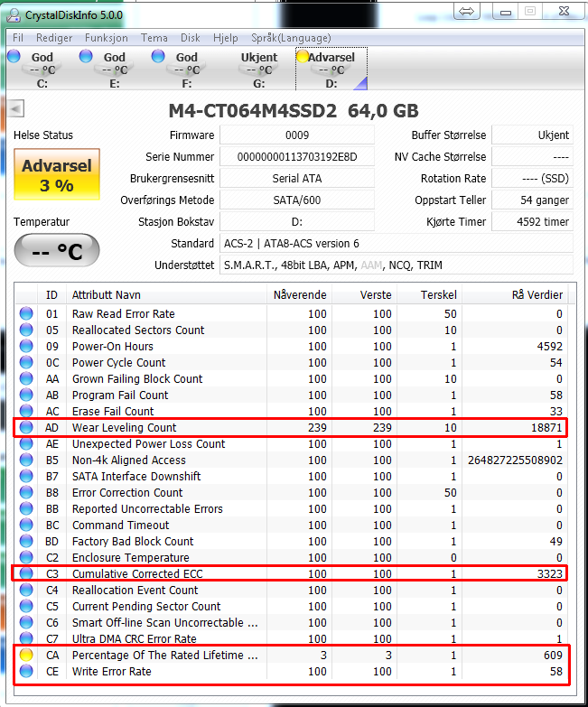Click the double-arrow resize title bar button
588x707 pixels.
(x=467, y=11)
